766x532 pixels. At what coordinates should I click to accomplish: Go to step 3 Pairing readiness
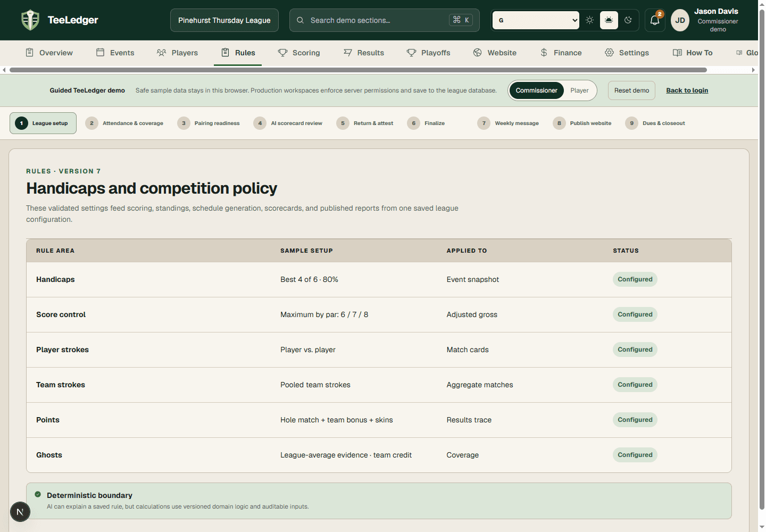click(209, 123)
